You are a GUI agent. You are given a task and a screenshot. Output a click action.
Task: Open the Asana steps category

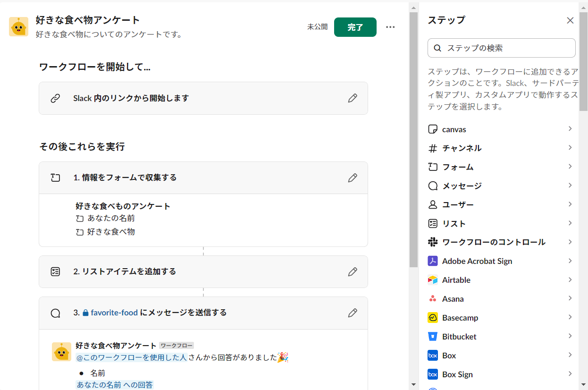(x=501, y=299)
